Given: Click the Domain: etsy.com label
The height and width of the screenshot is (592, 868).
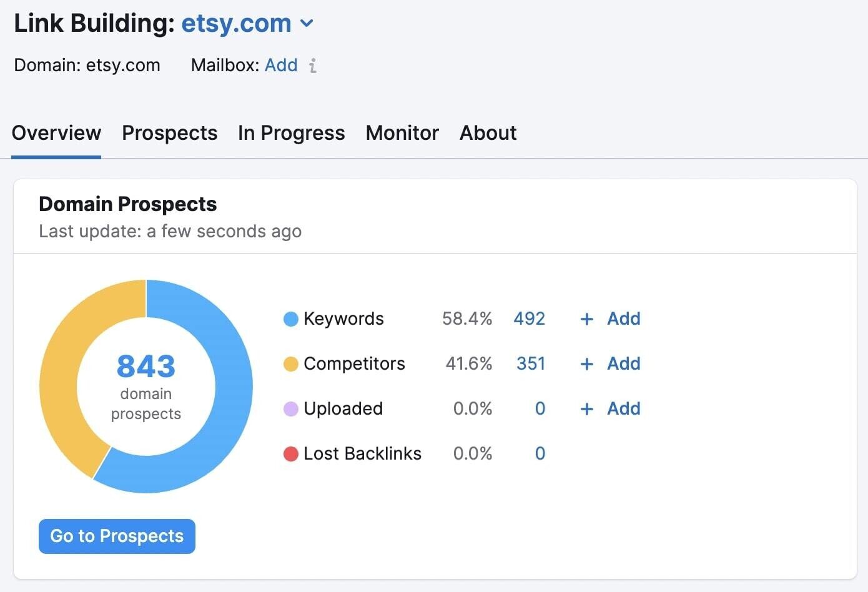Looking at the screenshot, I should click(x=87, y=65).
